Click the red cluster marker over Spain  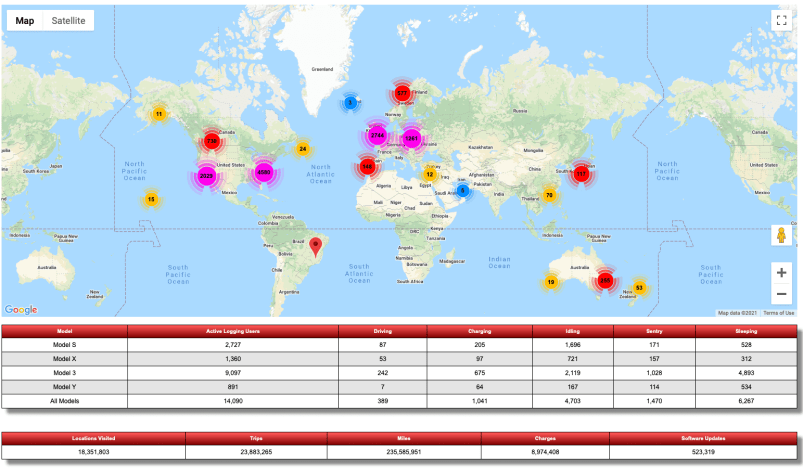(x=367, y=167)
